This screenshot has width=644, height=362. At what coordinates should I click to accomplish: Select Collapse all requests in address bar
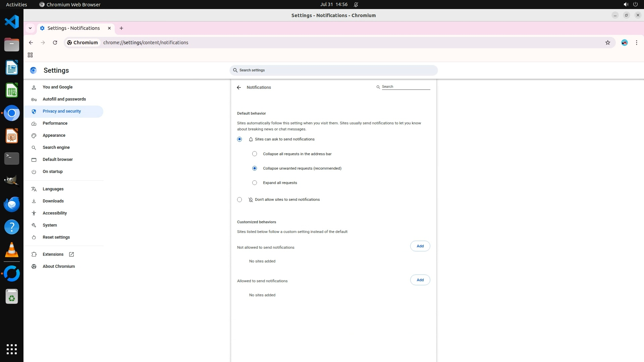pos(255,154)
